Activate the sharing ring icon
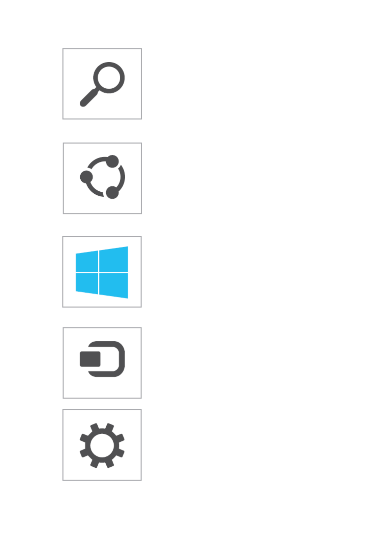The image size is (392, 555). 102,178
